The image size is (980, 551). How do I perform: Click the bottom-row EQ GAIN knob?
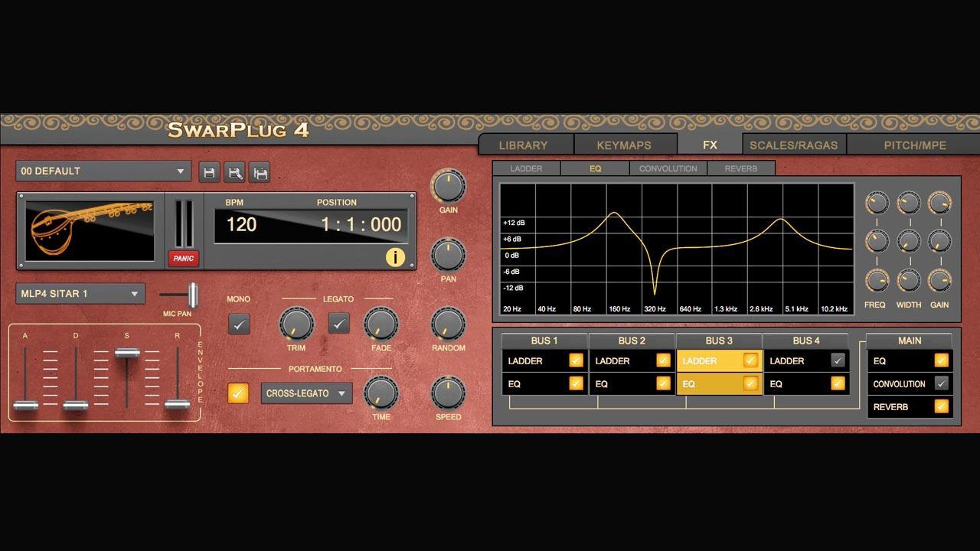click(x=939, y=280)
